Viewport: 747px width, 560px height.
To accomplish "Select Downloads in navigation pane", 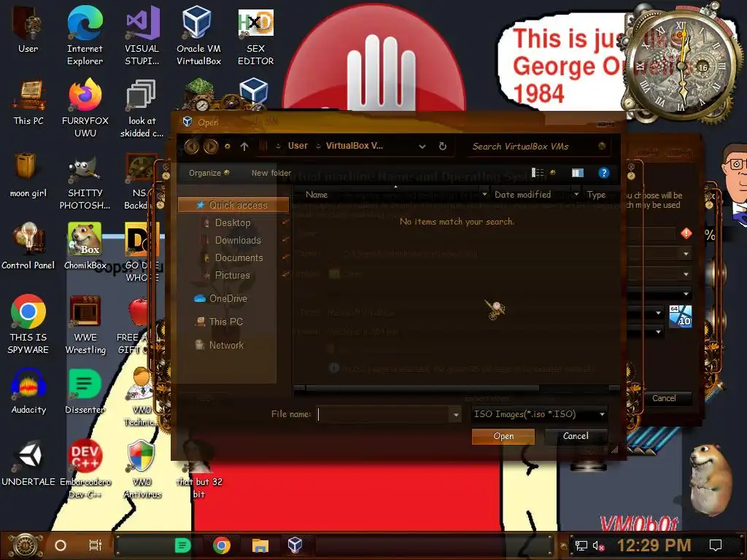I will (x=238, y=240).
